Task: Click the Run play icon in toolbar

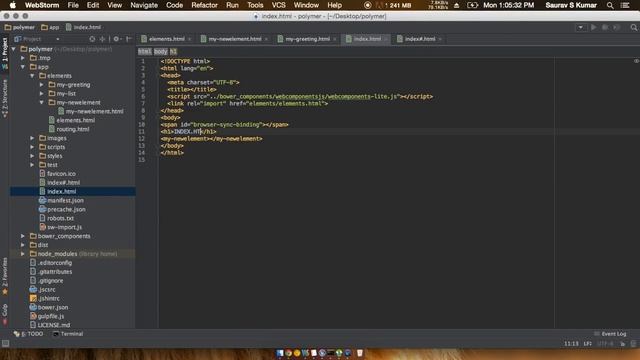Action: pos(593,27)
